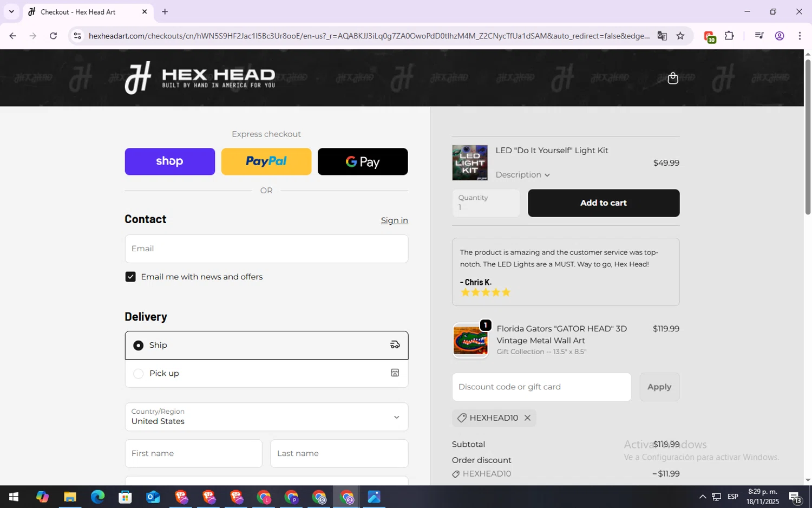Open the Country/Region dropdown
Screen dimensions: 812x508
point(266,416)
